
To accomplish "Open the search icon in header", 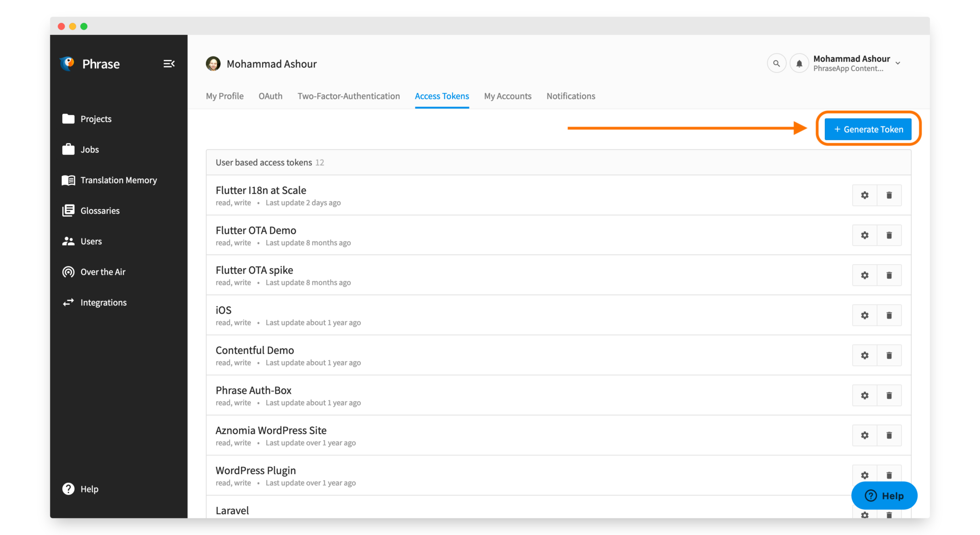I will click(x=776, y=63).
